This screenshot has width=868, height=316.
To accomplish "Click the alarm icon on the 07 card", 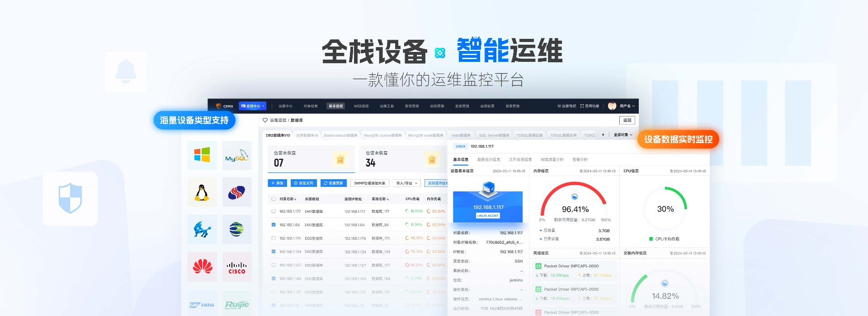I will pos(340,159).
